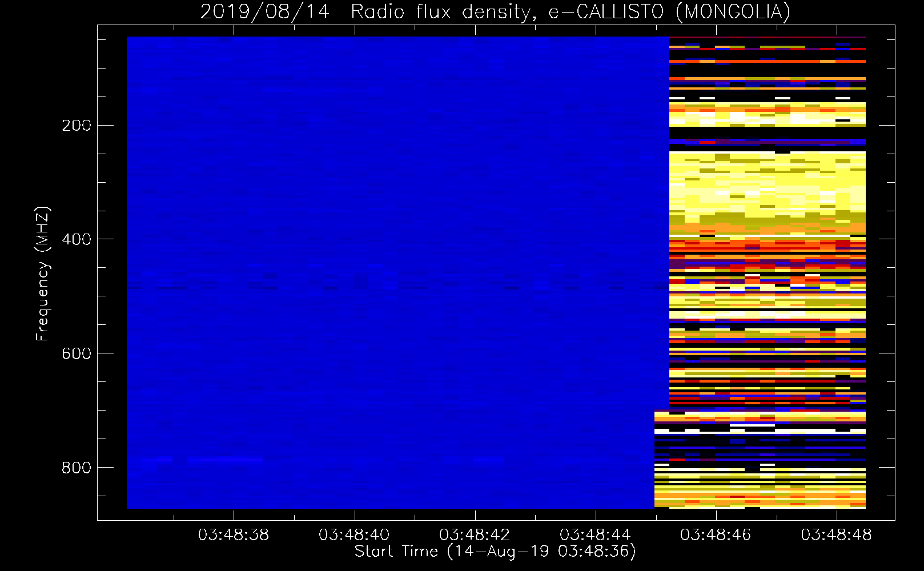924x571 pixels.
Task: Click the 03:48:38 time tick label
Action: 234,535
